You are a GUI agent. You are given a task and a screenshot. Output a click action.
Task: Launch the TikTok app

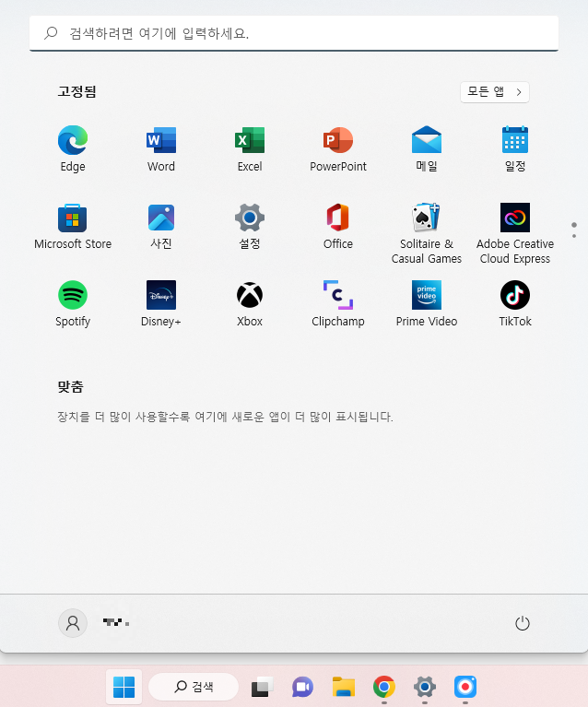pyautogui.click(x=514, y=304)
